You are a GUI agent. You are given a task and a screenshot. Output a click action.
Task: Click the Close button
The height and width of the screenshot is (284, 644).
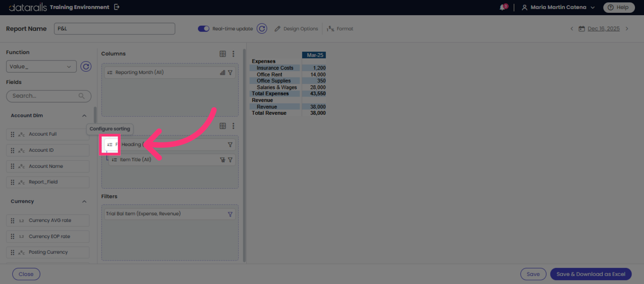[26, 274]
